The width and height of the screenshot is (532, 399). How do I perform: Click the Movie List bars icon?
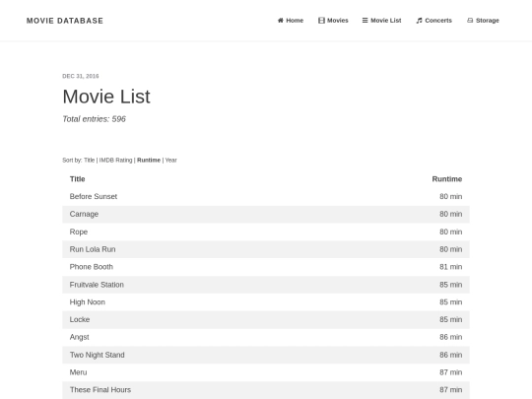click(365, 21)
